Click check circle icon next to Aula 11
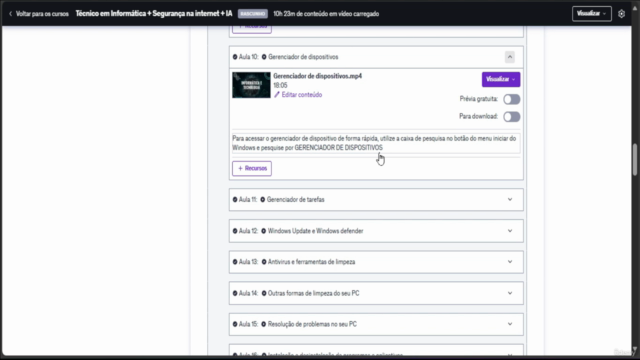 [235, 200]
